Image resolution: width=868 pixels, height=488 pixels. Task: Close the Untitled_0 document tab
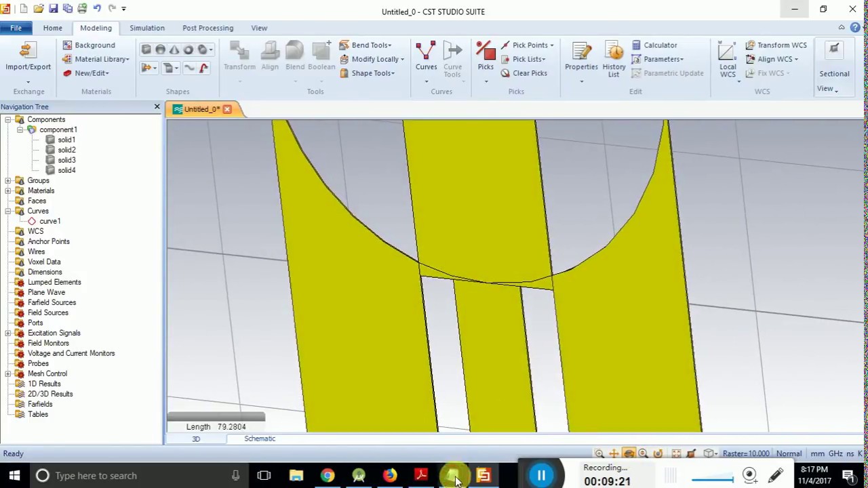click(x=227, y=109)
